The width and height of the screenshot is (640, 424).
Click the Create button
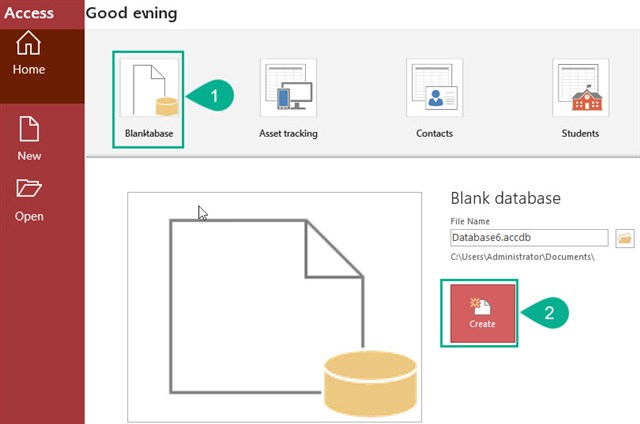482,313
